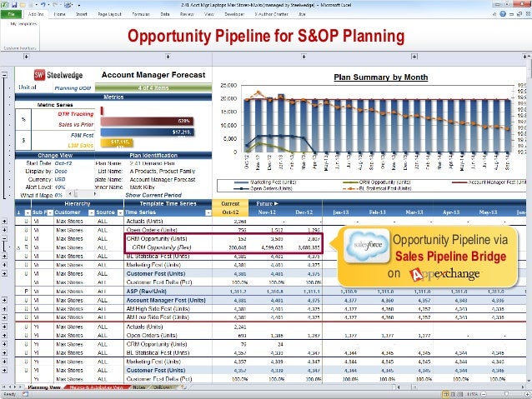Click the Current column header
This screenshot has width=532, height=399.
click(x=230, y=204)
